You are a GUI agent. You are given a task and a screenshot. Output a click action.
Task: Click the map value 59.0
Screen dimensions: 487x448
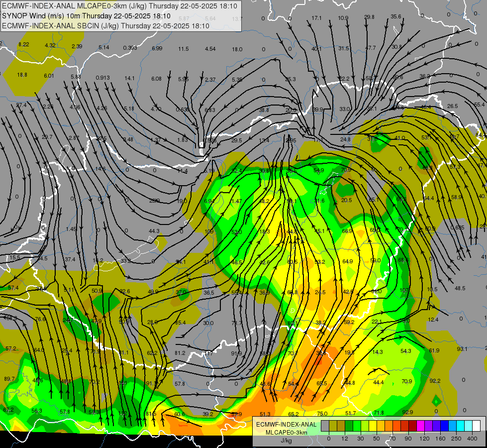coord(375,260)
